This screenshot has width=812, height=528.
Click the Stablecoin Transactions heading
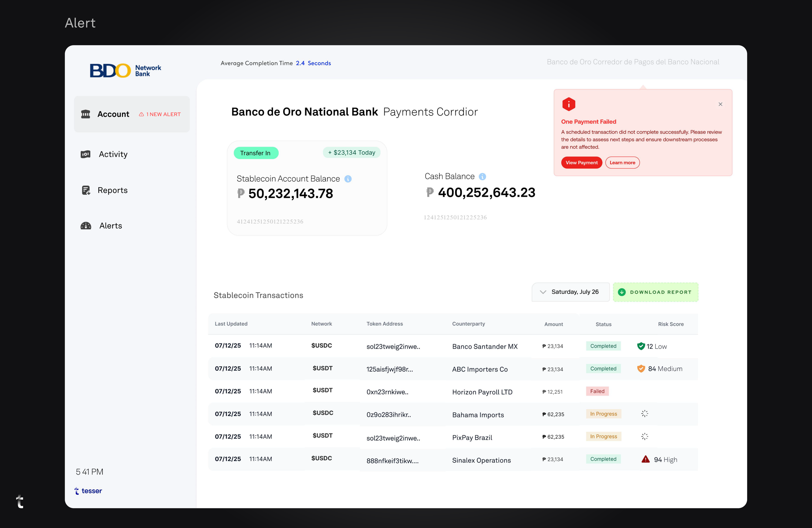coord(258,295)
